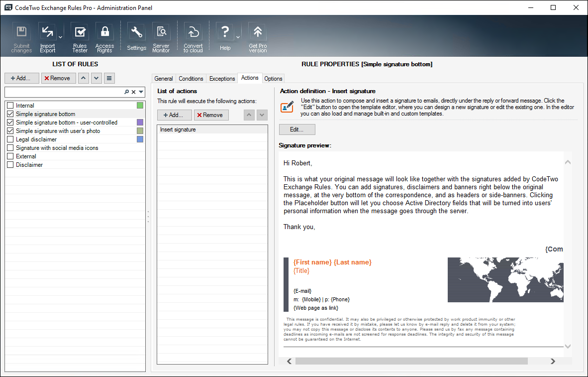Viewport: 588px width, 377px height.
Task: Click the {Title} placeholder in preview
Action: coord(301,271)
